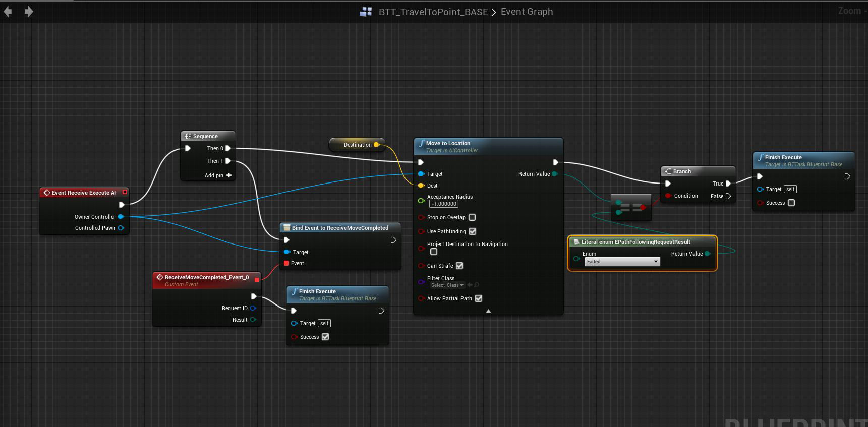Screen dimensions: 868x427
Task: Click the Bind Event red Event pin
Action: click(x=286, y=263)
